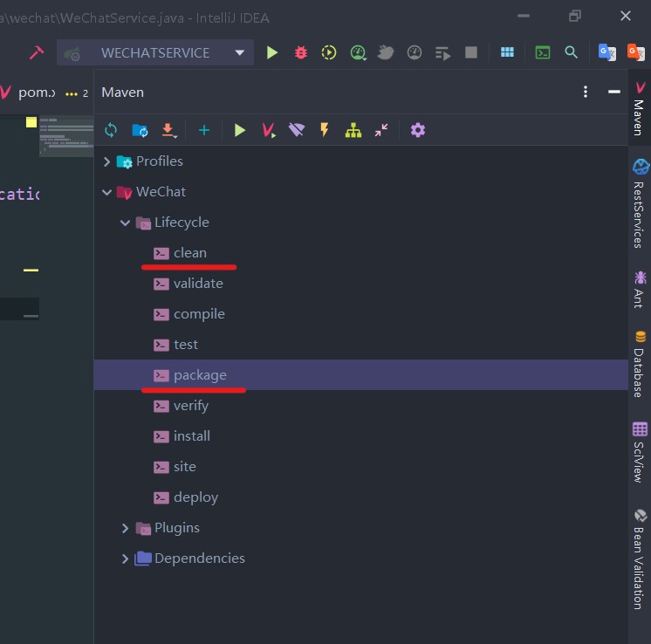Open the WECHATSERVICE run configuration dropdown
This screenshot has height=644, width=651.
(155, 52)
